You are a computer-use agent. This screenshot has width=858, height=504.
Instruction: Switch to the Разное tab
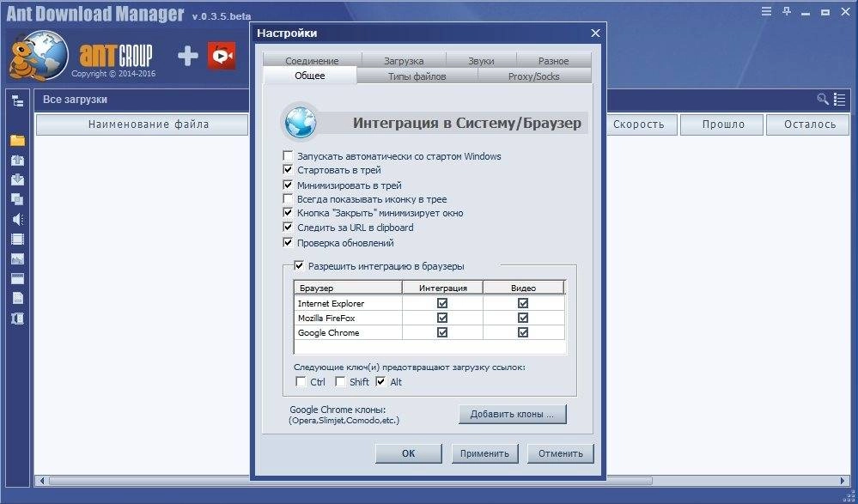[x=553, y=60]
